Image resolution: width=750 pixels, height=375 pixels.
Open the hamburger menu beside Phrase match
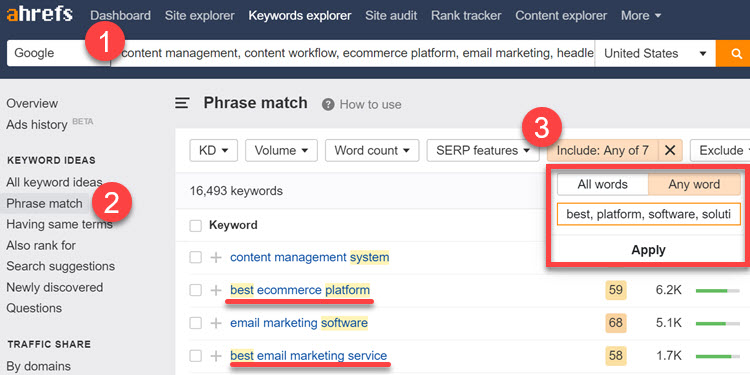click(x=182, y=103)
